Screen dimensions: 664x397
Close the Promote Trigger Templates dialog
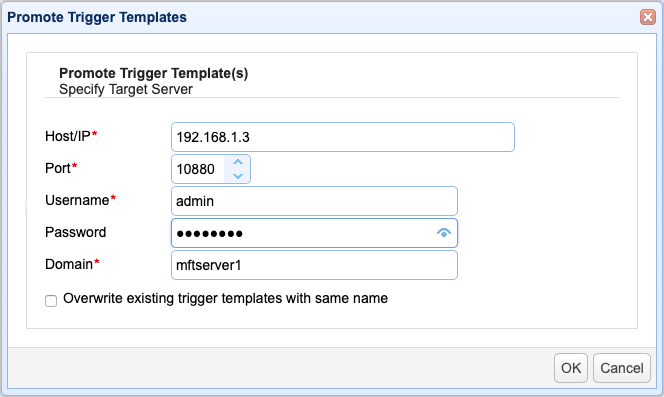point(647,17)
